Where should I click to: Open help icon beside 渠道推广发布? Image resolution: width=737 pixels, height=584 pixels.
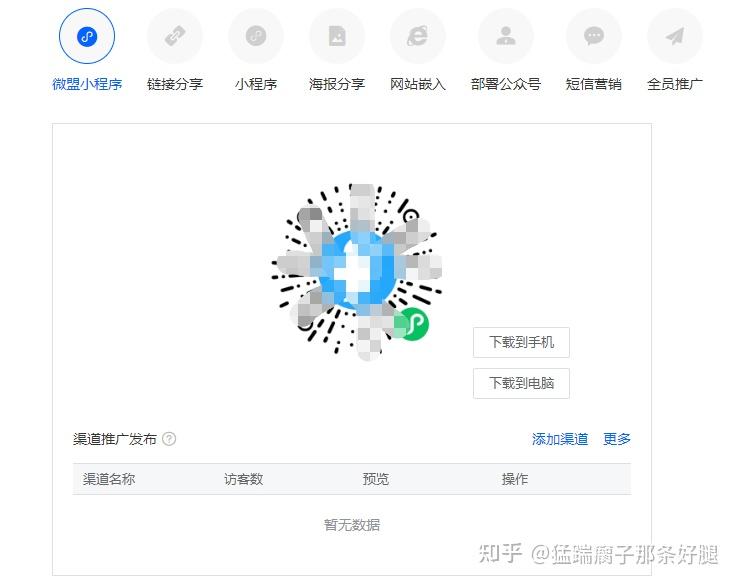click(169, 439)
